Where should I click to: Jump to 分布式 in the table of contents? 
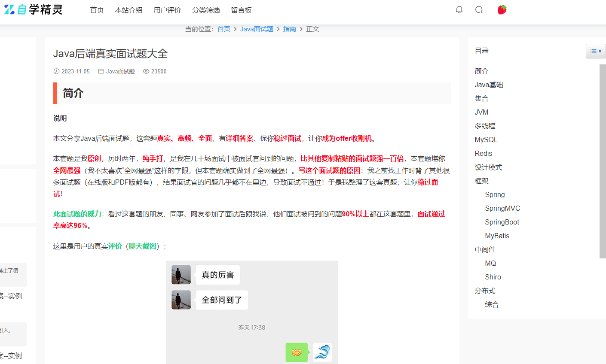coord(485,291)
